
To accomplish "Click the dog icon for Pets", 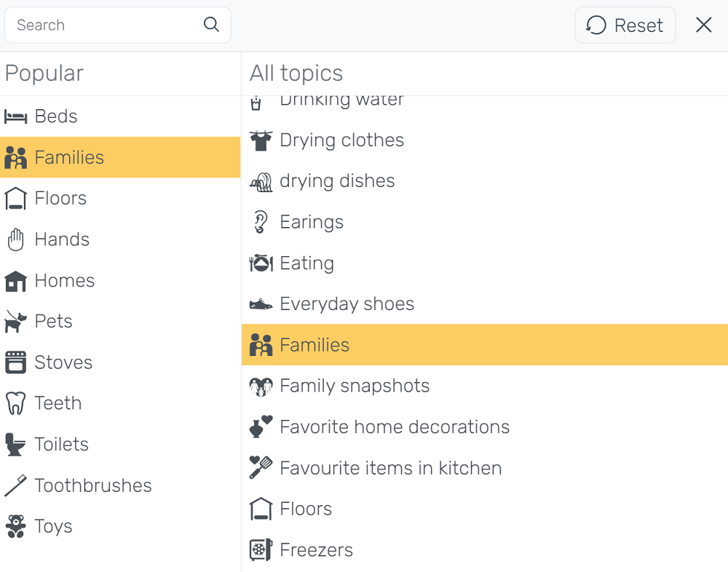I will pos(16,322).
